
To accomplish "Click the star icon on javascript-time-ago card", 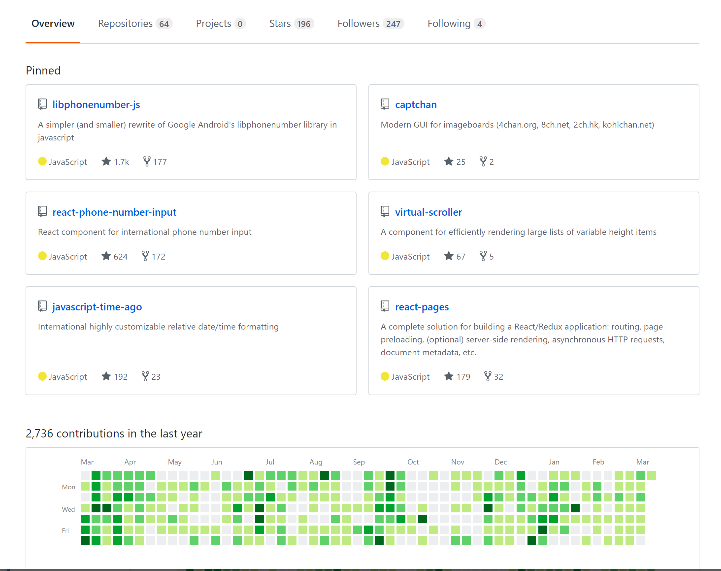I will pos(106,377).
